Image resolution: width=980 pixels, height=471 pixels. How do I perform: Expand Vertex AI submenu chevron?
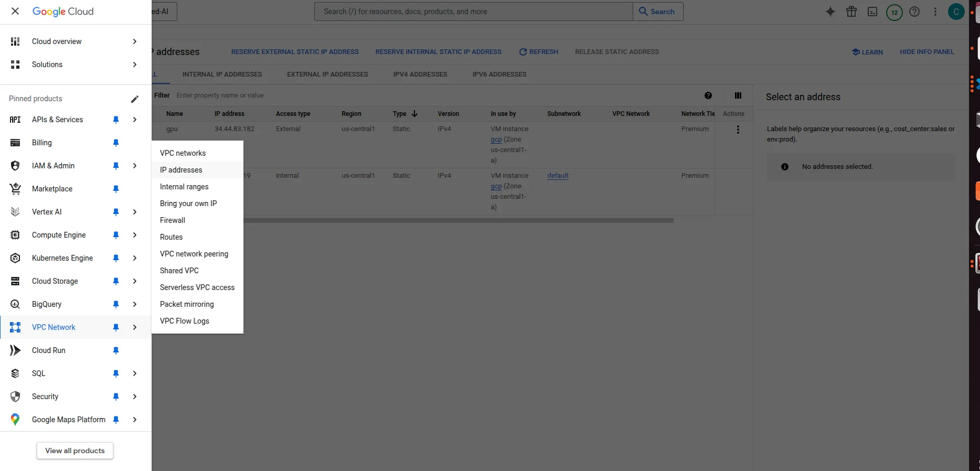pyautogui.click(x=135, y=212)
